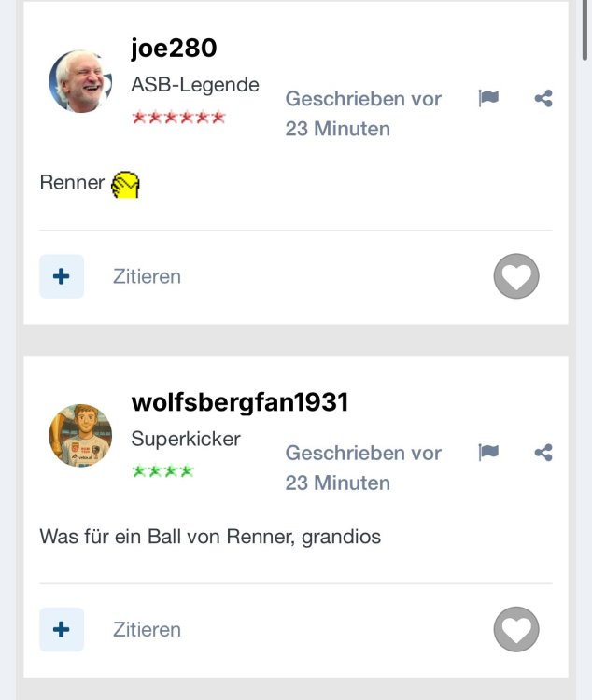Viewport: 592px width, 700px height.
Task: Click the report flag icon on joe280's post
Action: coord(488,98)
